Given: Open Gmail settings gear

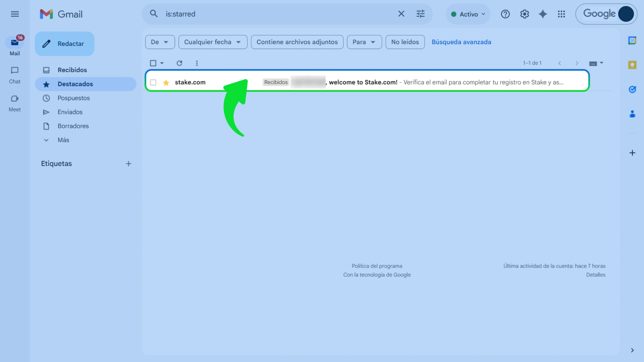Looking at the screenshot, I should coord(525,14).
